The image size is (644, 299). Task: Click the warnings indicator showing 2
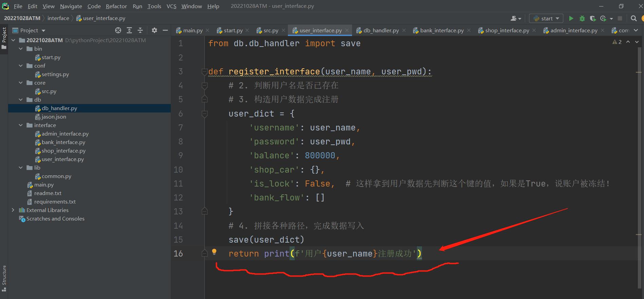617,42
